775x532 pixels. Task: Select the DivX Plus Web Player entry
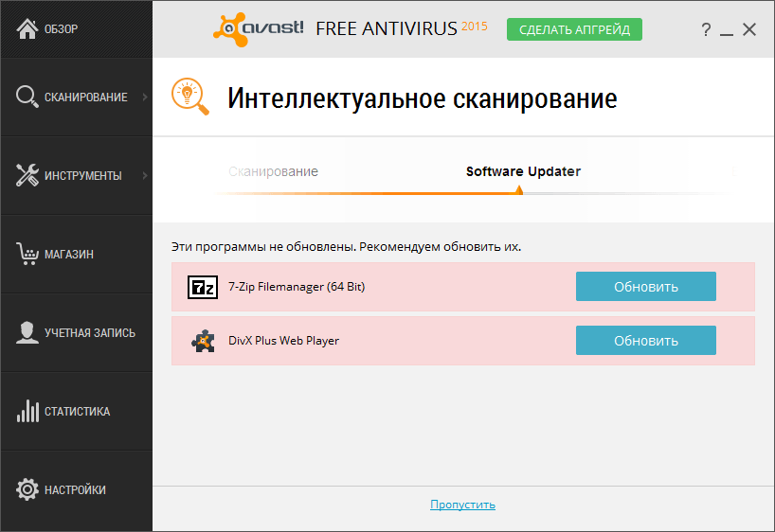point(463,341)
